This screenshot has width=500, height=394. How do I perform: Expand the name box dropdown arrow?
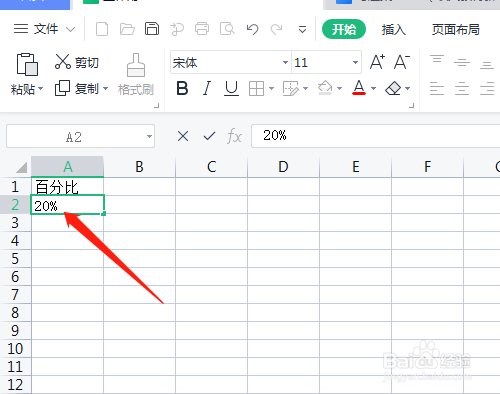149,136
